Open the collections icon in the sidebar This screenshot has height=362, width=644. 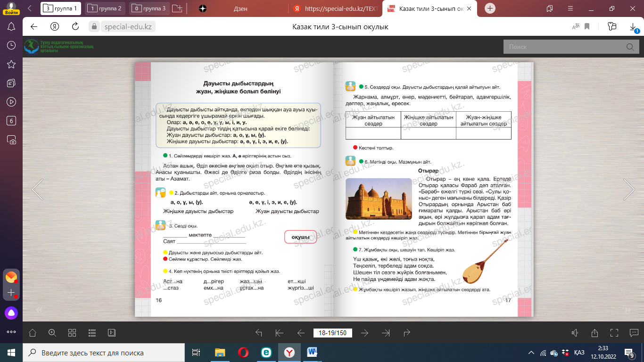pyautogui.click(x=12, y=83)
